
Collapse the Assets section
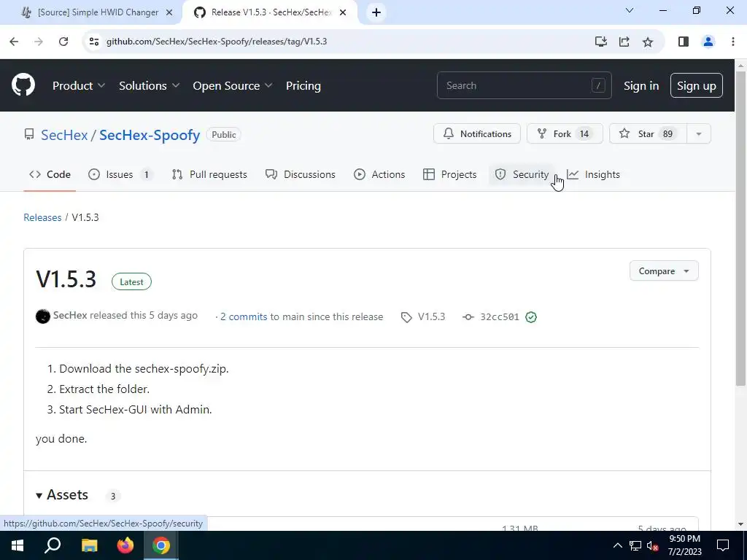point(62,495)
